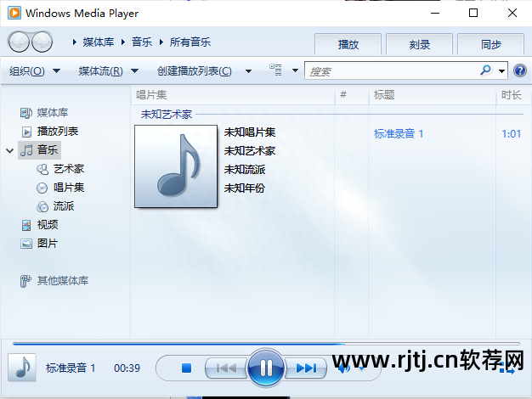
Task: Open the 组织(O) menu
Action: (34, 71)
